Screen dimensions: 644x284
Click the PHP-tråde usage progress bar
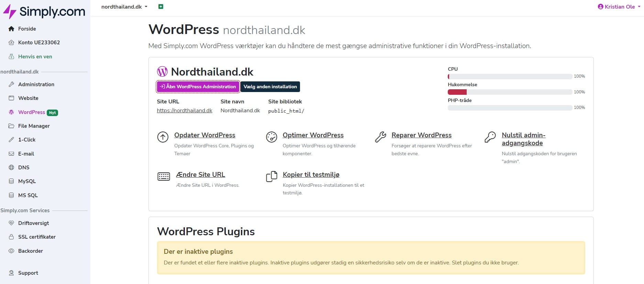[510, 108]
